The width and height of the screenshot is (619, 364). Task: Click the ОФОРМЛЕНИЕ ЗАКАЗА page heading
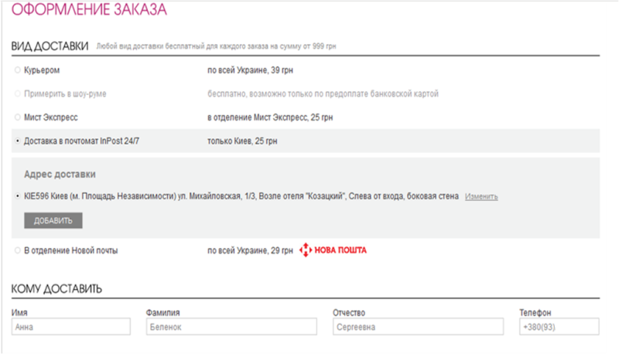pyautogui.click(x=89, y=12)
